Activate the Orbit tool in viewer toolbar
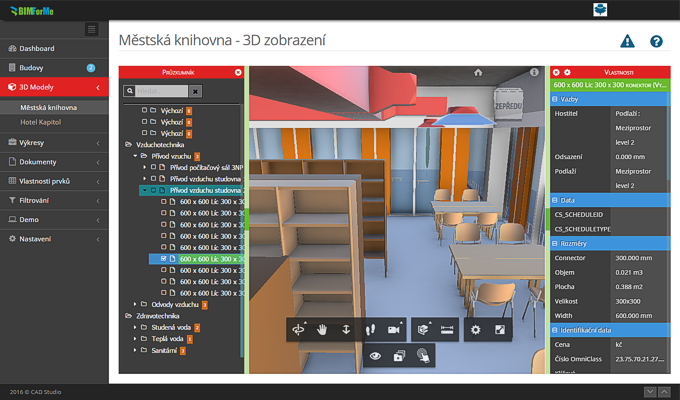680x400 pixels. pyautogui.click(x=299, y=329)
